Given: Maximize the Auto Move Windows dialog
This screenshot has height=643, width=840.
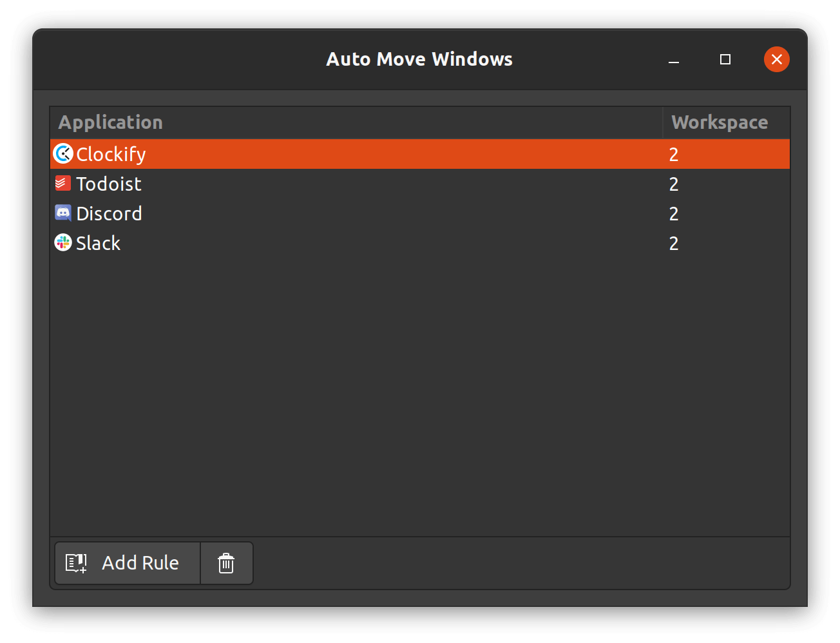Looking at the screenshot, I should [x=725, y=59].
